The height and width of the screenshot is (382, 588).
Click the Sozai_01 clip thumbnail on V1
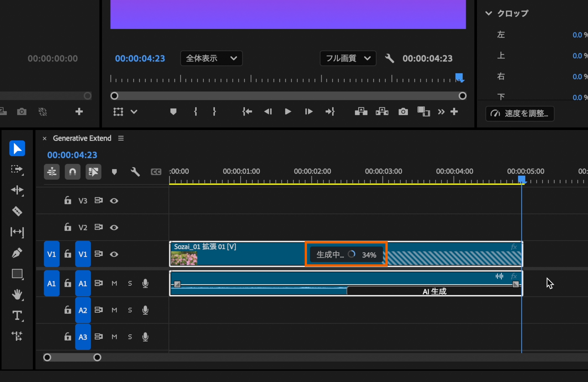tap(184, 258)
